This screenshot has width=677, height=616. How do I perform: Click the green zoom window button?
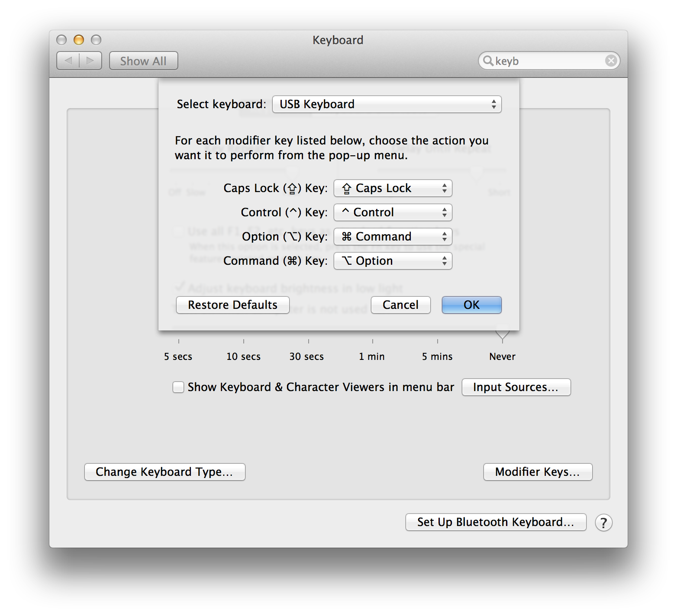(96, 40)
